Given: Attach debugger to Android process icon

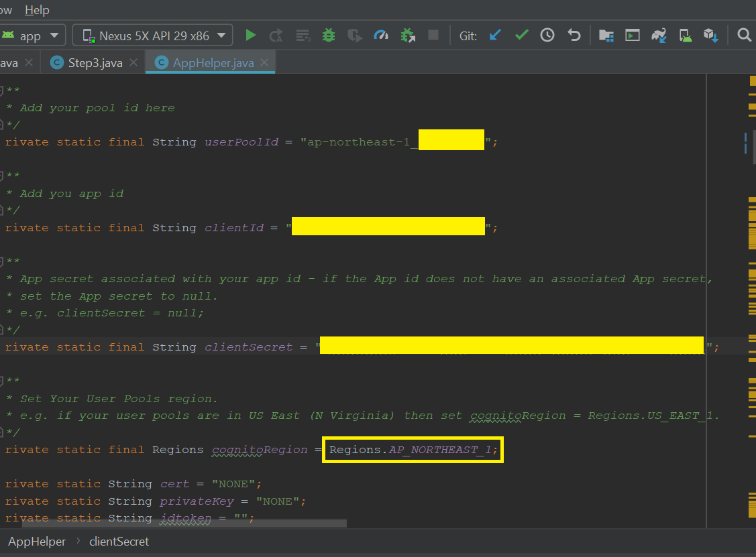Looking at the screenshot, I should pos(407,35).
